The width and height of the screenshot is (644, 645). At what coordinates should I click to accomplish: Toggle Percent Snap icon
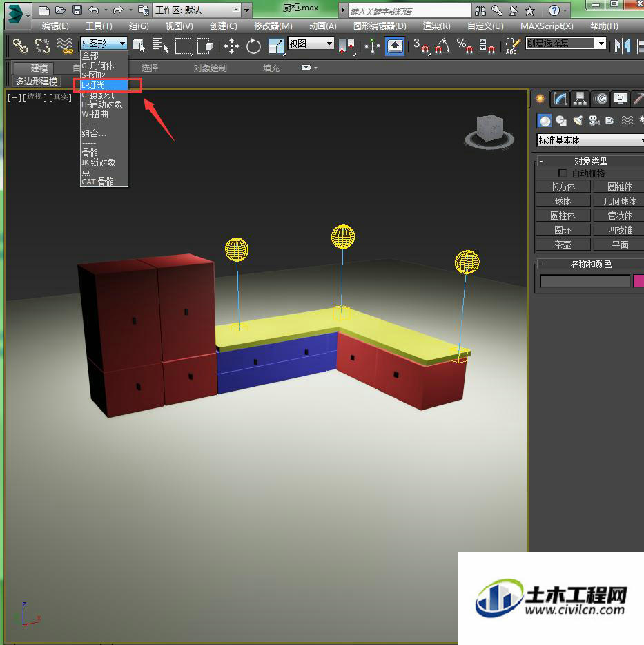click(x=465, y=46)
